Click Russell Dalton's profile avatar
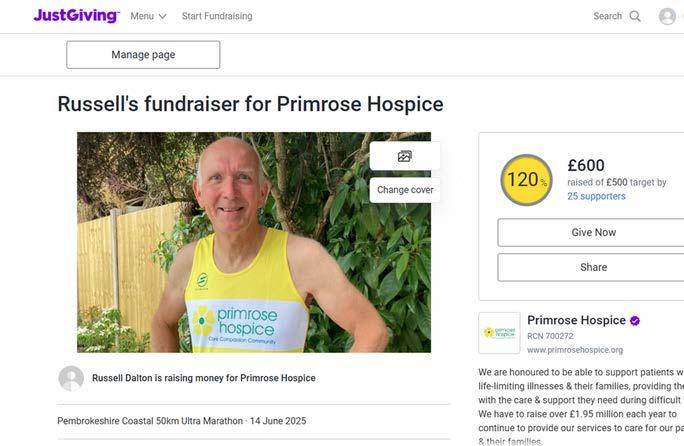 71,378
